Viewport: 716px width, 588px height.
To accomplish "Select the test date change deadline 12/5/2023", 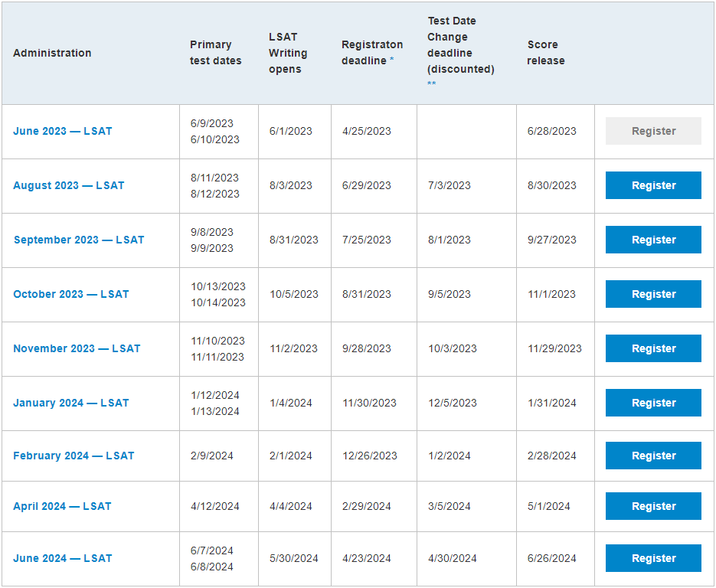I will click(x=453, y=403).
